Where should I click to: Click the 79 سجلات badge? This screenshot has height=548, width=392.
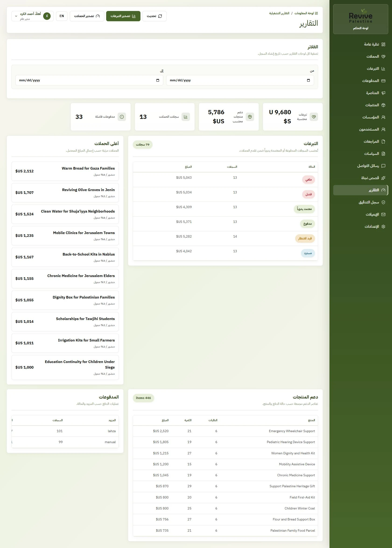pos(143,145)
